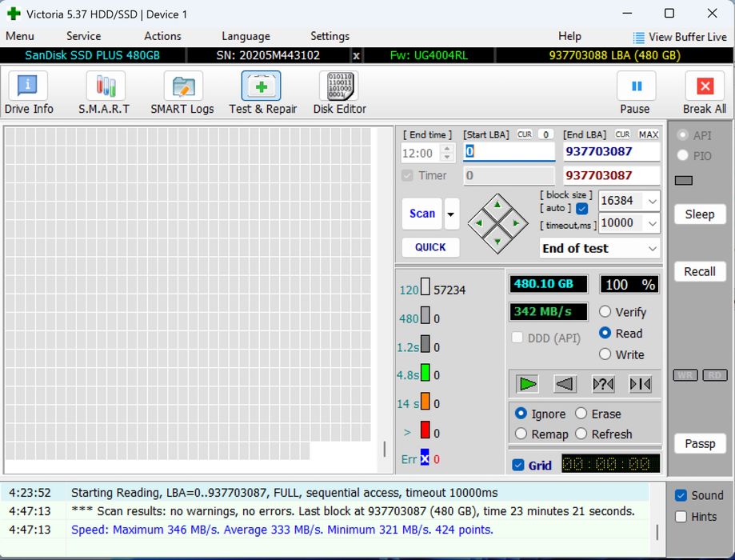Image resolution: width=735 pixels, height=560 pixels.
Task: Click MAX button for End LBA
Action: click(649, 134)
